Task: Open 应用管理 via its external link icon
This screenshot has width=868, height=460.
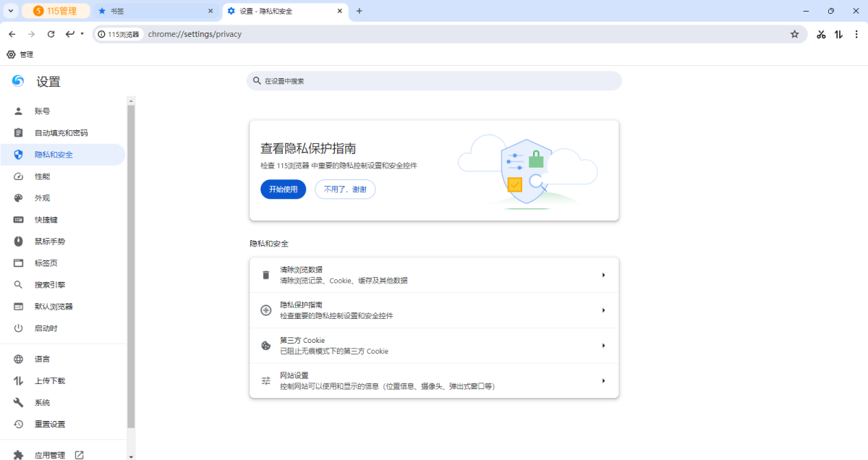Action: (78, 454)
